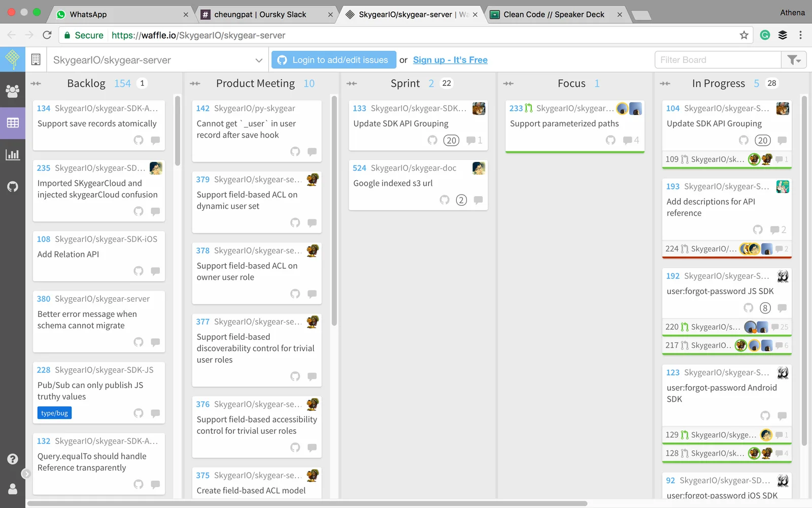Click the type/bug label on card 228
Viewport: 812px width, 508px height.
coord(54,413)
